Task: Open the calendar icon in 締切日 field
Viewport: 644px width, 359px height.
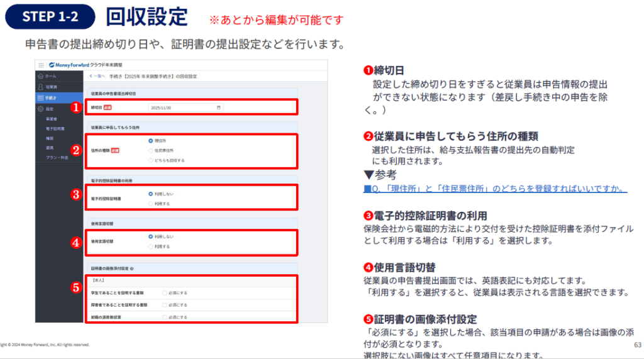Action: tap(219, 108)
